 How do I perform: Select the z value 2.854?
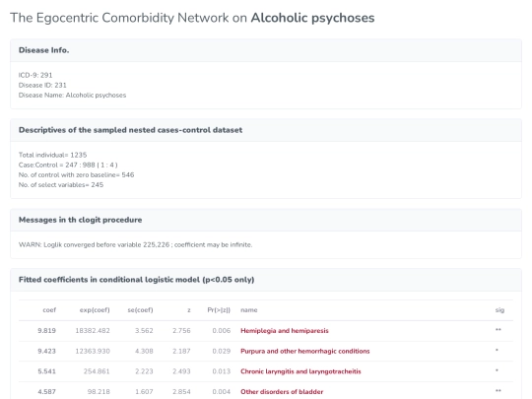point(181,391)
